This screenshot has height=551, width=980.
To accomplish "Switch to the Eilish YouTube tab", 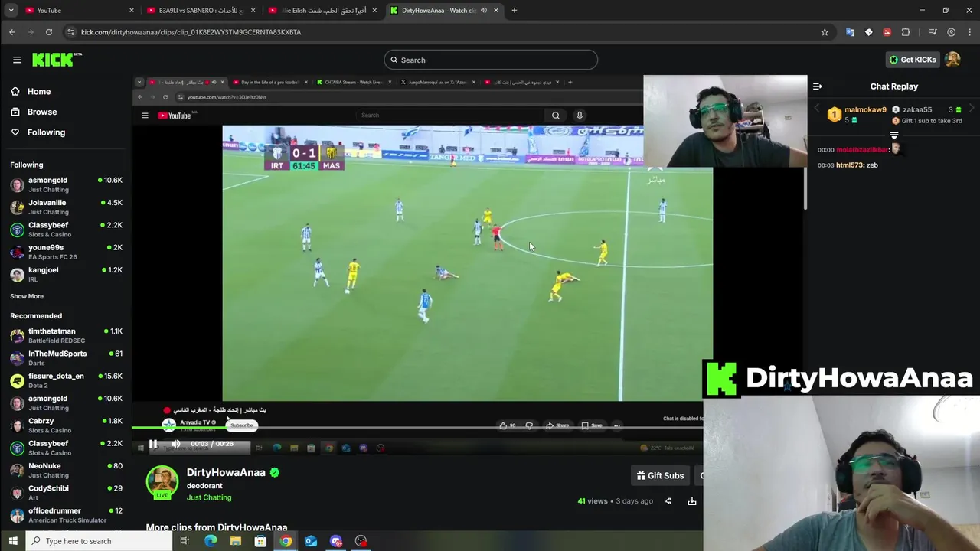I will coord(322,10).
